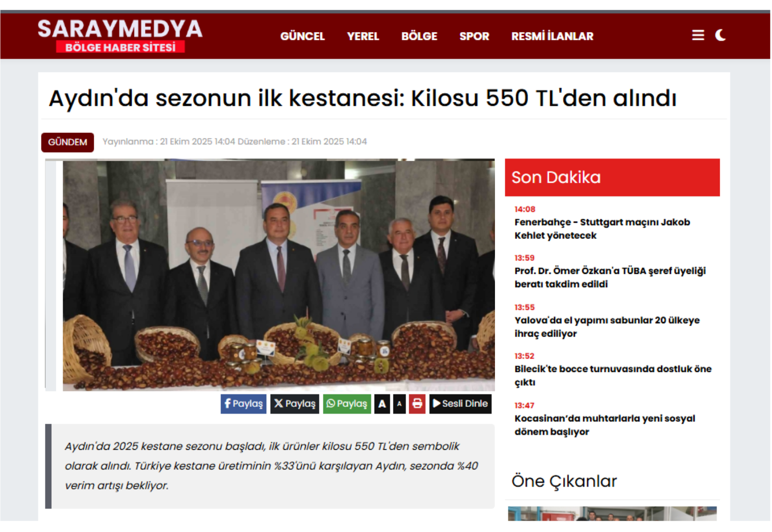Select the GÜNDEM category tag
Screen dimensions: 772x532
click(x=68, y=142)
